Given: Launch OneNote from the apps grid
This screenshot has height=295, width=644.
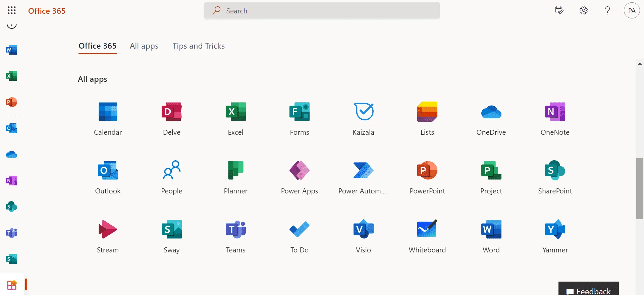Looking at the screenshot, I should pos(555,119).
